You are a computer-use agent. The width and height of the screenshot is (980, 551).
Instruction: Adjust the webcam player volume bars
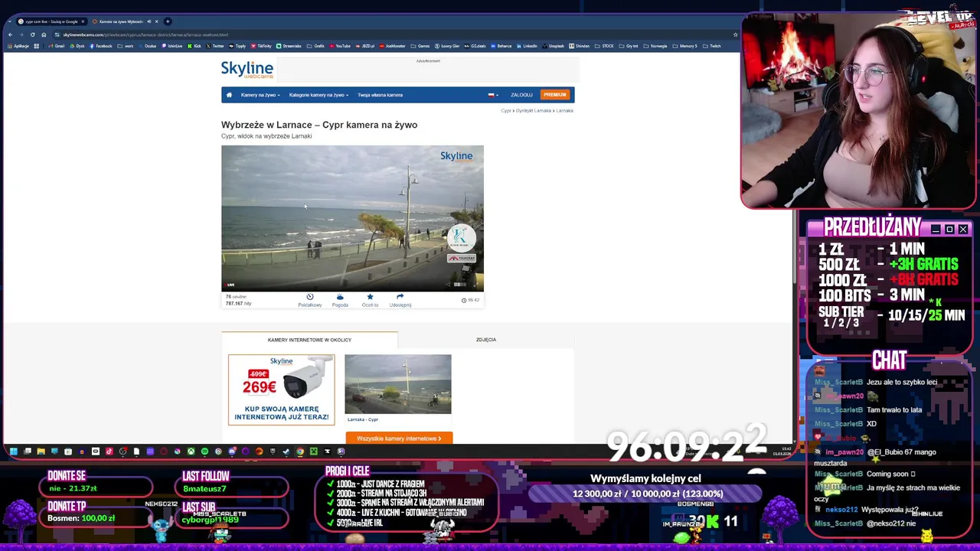(459, 285)
